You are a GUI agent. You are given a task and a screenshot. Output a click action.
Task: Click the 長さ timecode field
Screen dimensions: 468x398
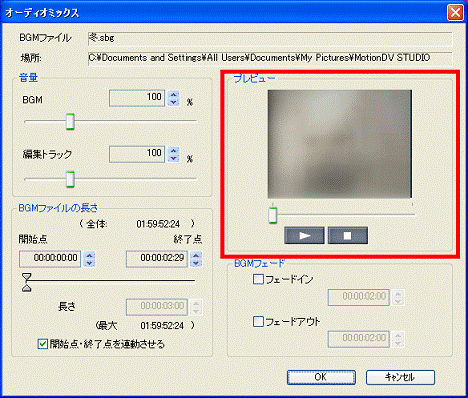pos(157,307)
